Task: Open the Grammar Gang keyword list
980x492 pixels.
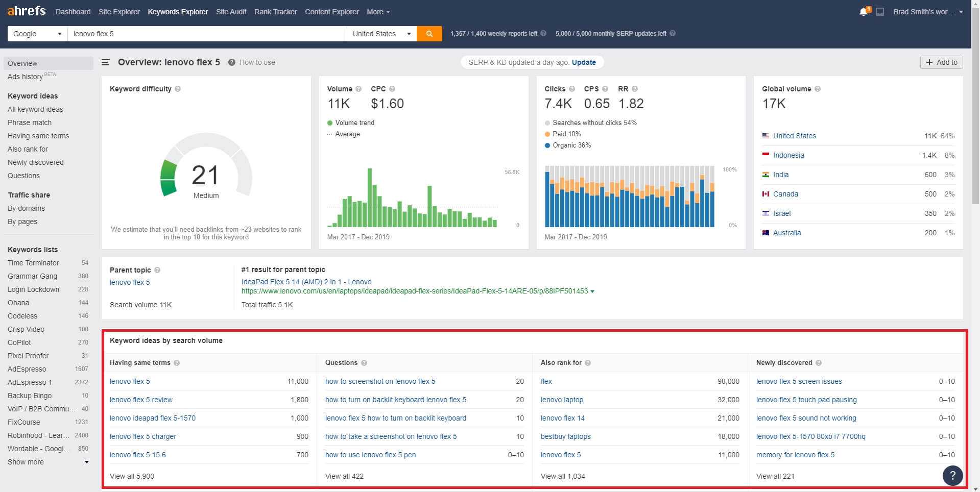Action: point(32,276)
